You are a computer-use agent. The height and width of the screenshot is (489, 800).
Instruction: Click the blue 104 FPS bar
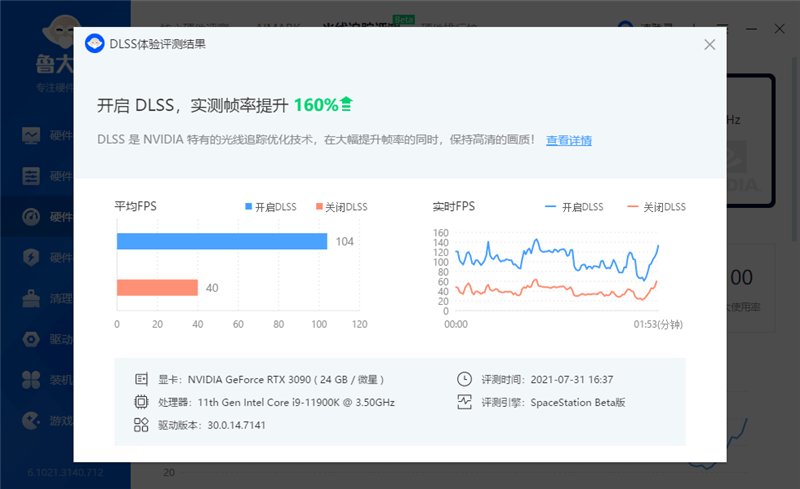(x=222, y=241)
